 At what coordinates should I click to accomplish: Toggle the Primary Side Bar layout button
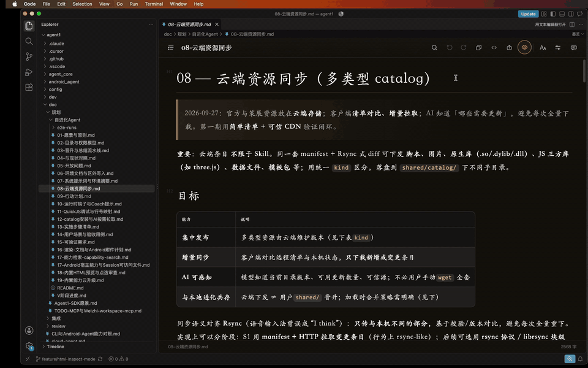(x=552, y=14)
